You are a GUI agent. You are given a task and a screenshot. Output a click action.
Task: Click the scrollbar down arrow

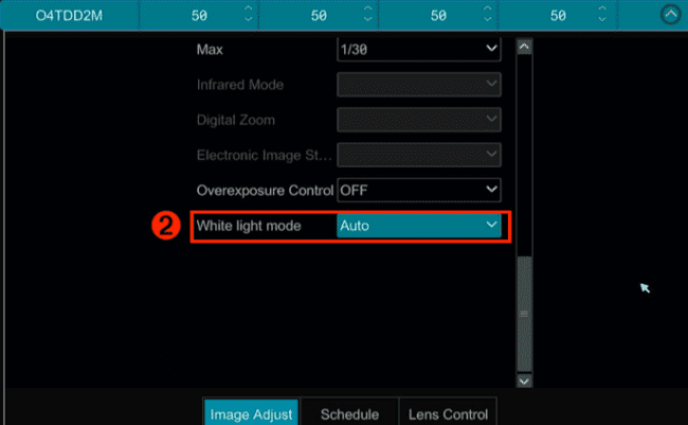pyautogui.click(x=524, y=381)
